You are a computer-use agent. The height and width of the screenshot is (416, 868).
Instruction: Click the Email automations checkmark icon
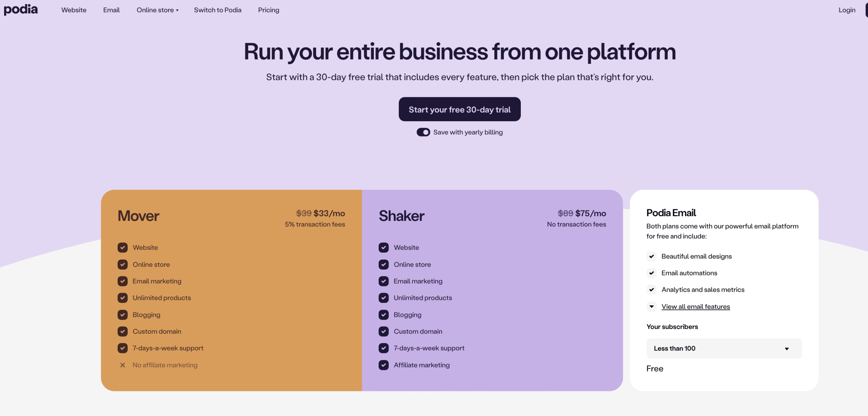(x=651, y=273)
